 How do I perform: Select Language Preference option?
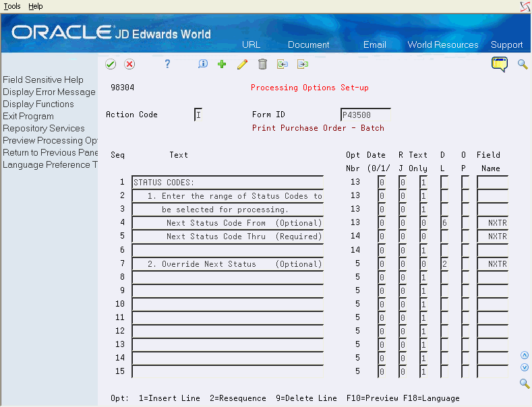[50, 165]
